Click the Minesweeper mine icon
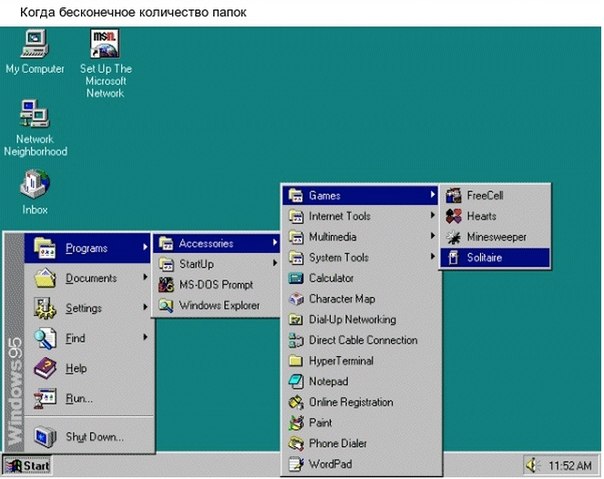The height and width of the screenshot is (479, 604). [453, 237]
